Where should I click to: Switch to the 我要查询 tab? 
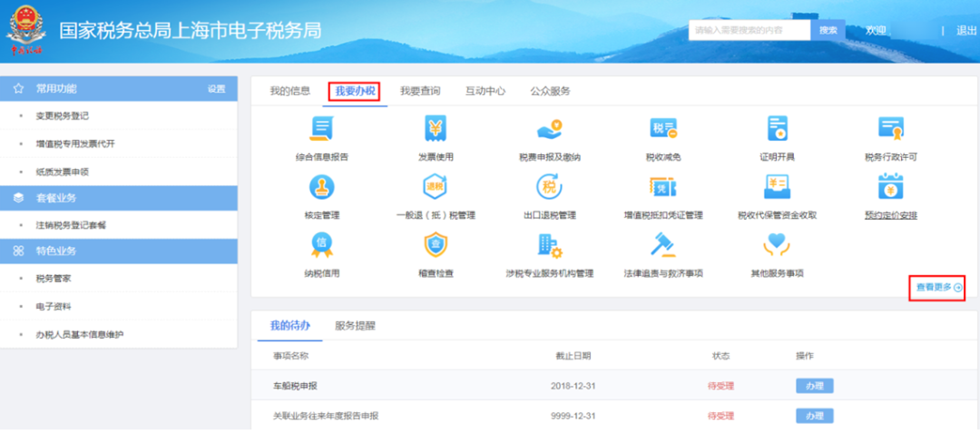[x=420, y=92]
